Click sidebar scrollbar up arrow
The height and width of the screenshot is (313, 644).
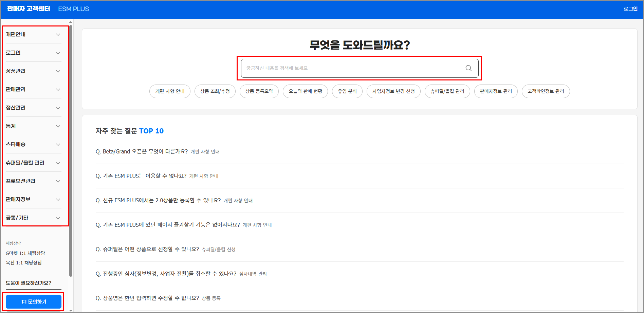coord(71,22)
